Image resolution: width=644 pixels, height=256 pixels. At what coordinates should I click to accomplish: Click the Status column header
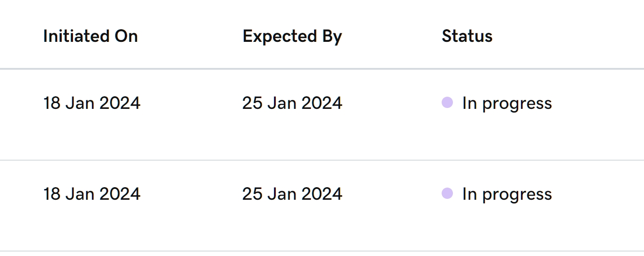tap(467, 36)
